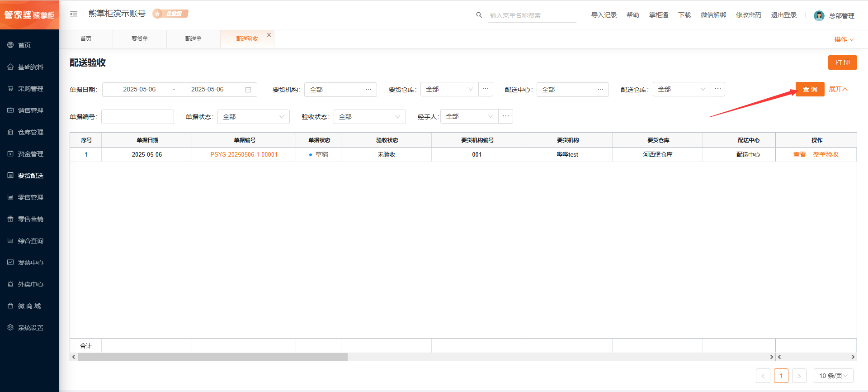
Task: Open the calendar icon in date range
Action: click(x=248, y=90)
